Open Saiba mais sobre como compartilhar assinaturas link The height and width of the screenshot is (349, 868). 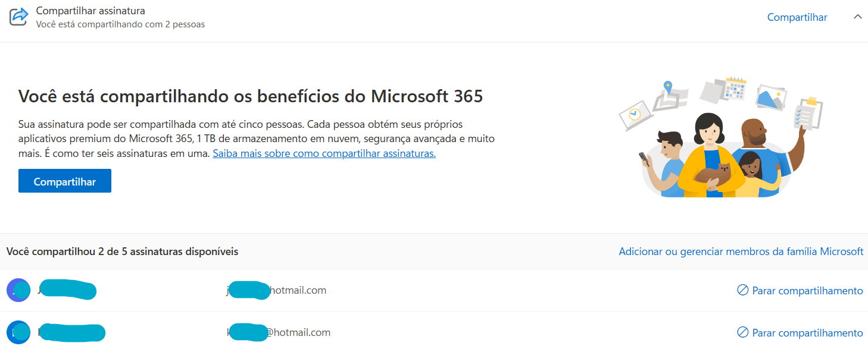324,153
